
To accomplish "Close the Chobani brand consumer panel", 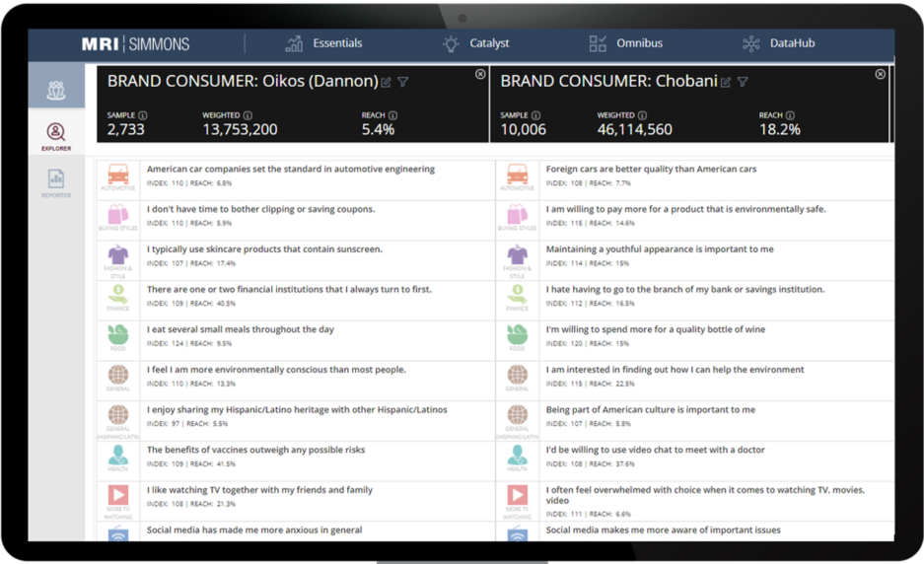I will tap(881, 74).
